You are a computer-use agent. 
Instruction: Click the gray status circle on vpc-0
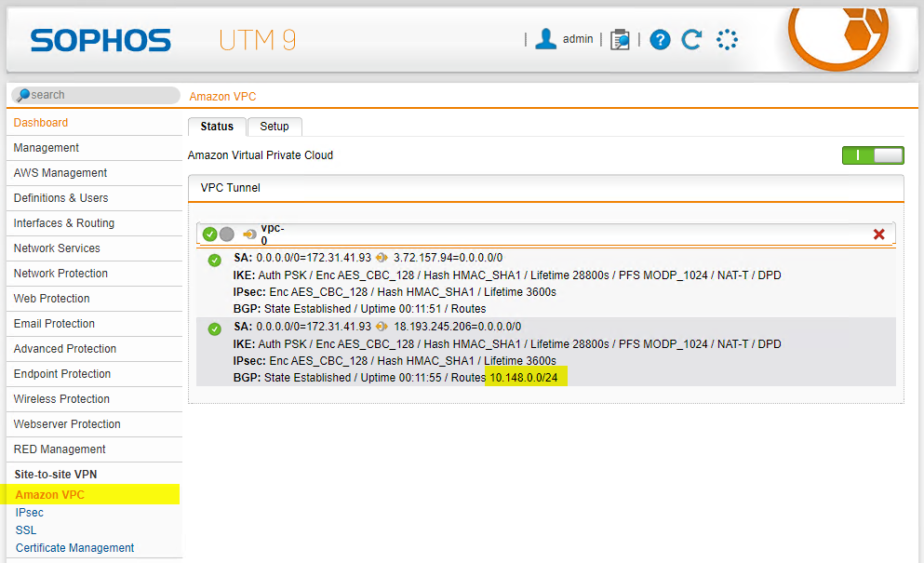pos(227,235)
